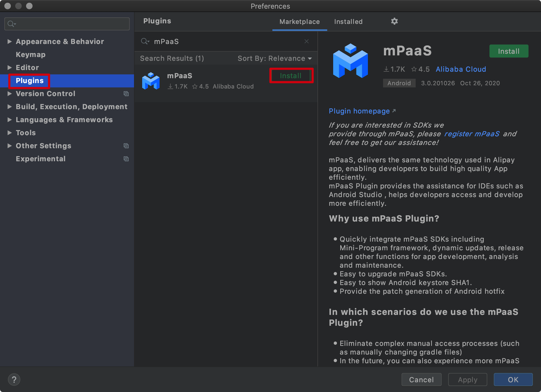The image size is (541, 392).
Task: Click the Experimental project-level icon
Action: 126,159
